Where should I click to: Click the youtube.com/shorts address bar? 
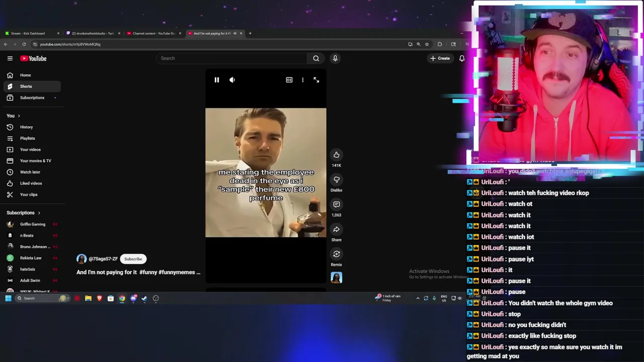[x=216, y=44]
